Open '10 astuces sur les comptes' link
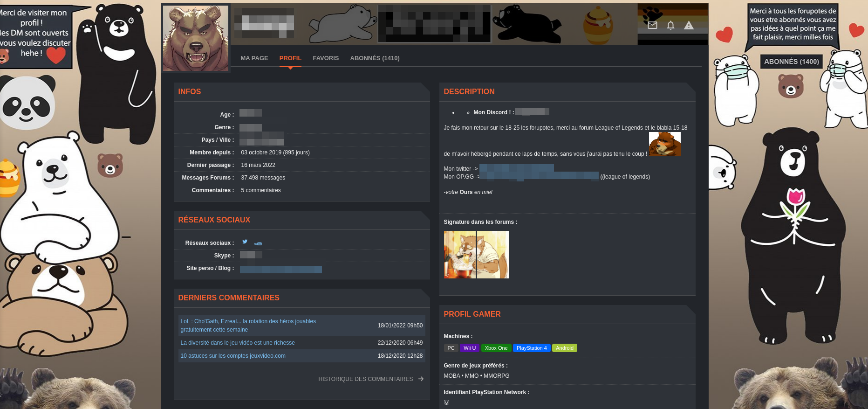This screenshot has height=409, width=868. point(233,356)
